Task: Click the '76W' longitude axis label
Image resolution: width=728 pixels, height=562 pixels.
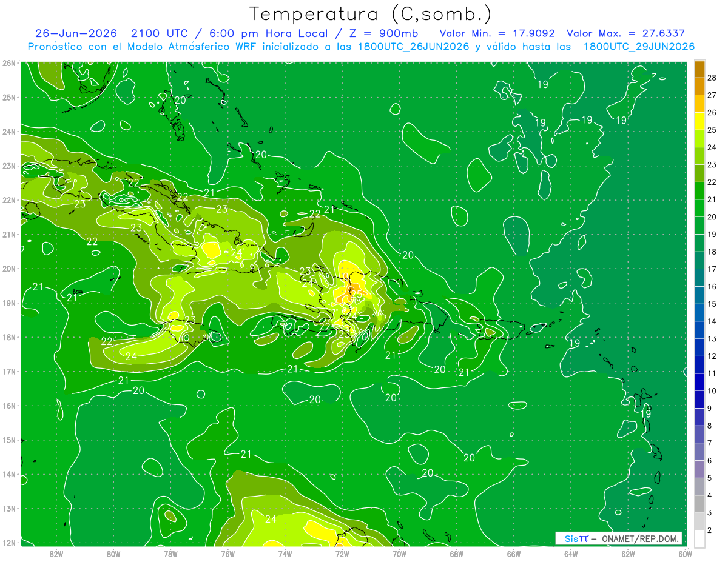Action: 227,554
